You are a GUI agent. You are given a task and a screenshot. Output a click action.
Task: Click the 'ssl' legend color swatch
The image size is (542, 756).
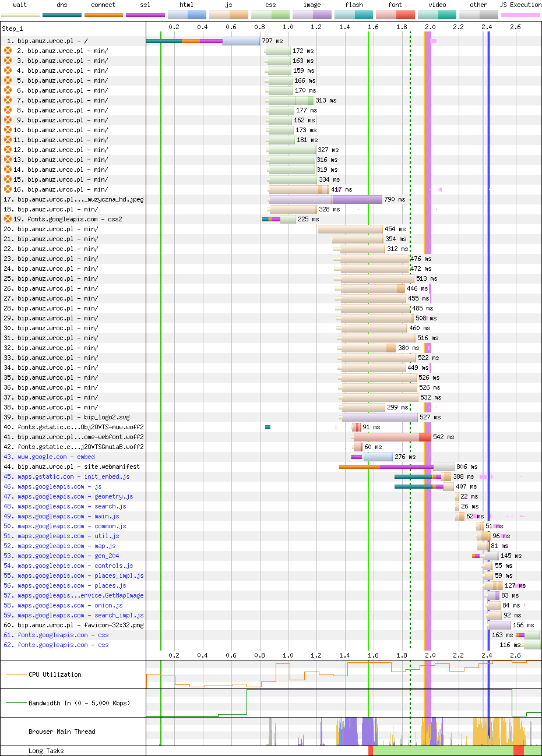[145, 14]
